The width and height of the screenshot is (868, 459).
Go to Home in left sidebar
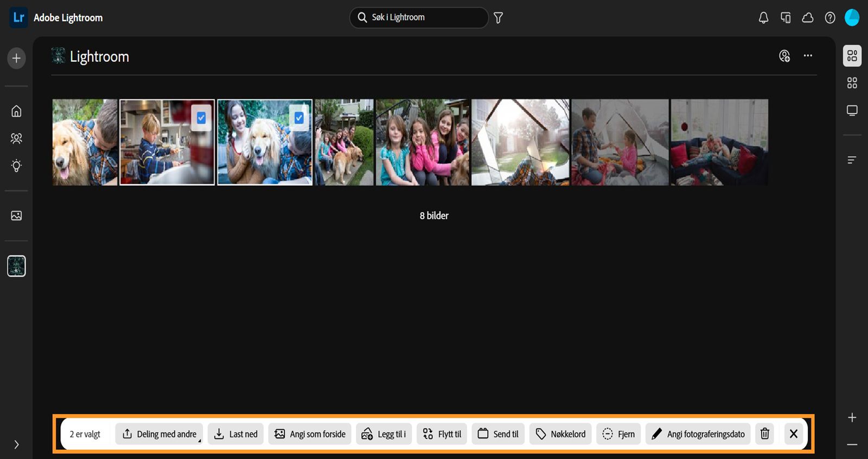16,111
